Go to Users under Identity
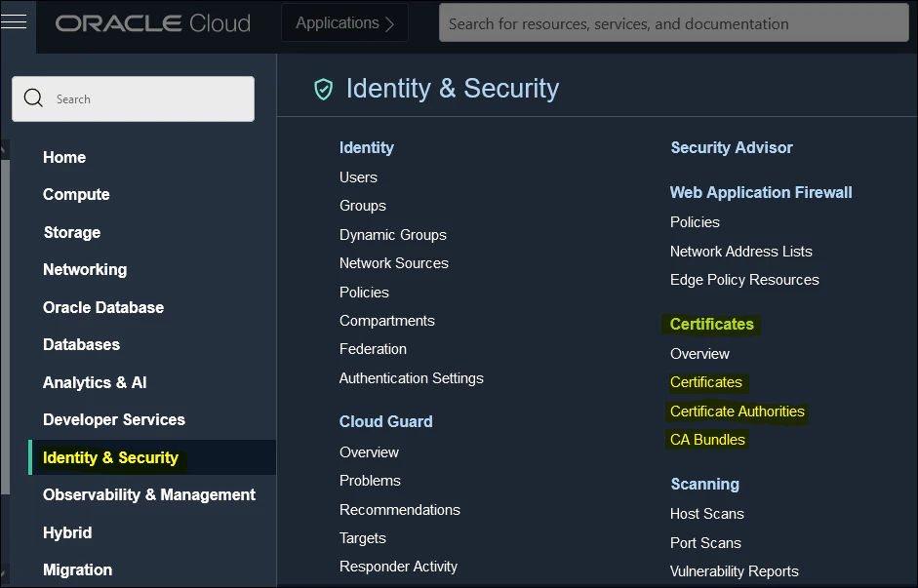Image resolution: width=918 pixels, height=588 pixels. click(x=358, y=177)
